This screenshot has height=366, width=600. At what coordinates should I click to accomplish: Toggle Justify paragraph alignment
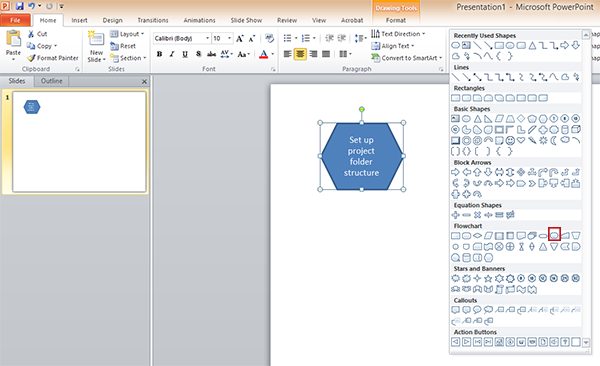326,54
